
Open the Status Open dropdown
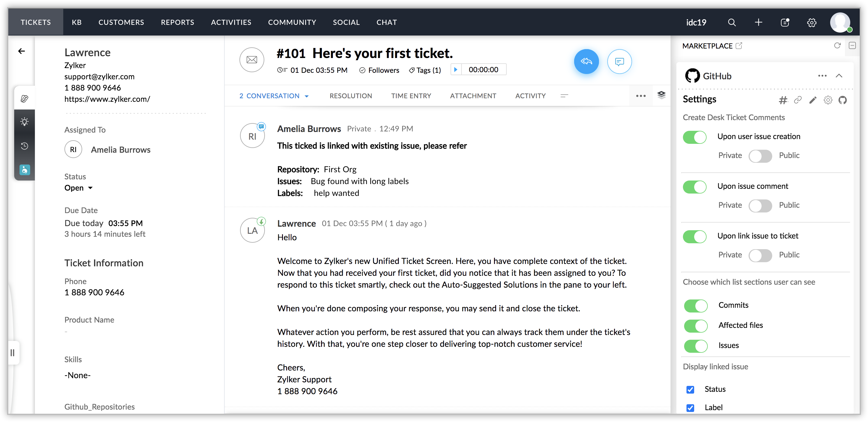78,188
